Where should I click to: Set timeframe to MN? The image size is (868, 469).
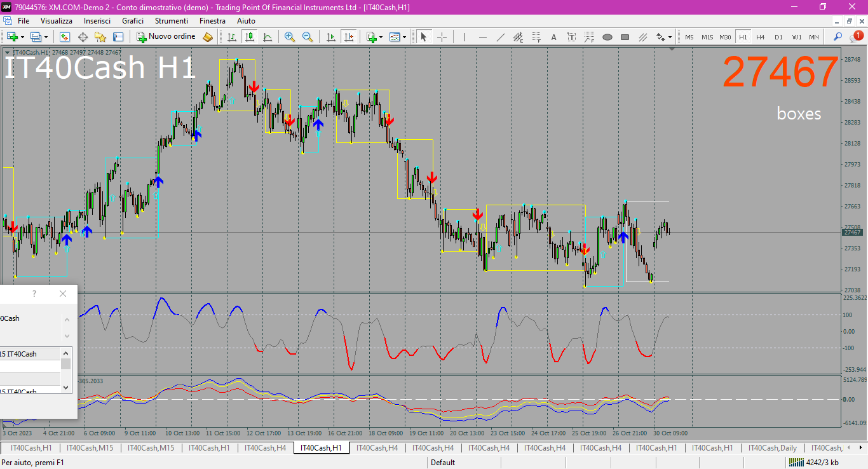pyautogui.click(x=814, y=37)
